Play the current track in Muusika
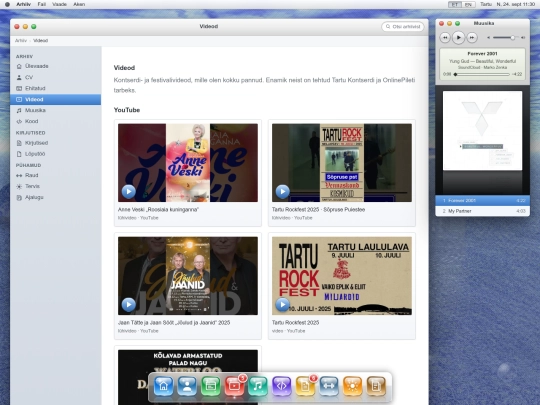Image resolution: width=540 pixels, height=405 pixels. pyautogui.click(x=458, y=38)
